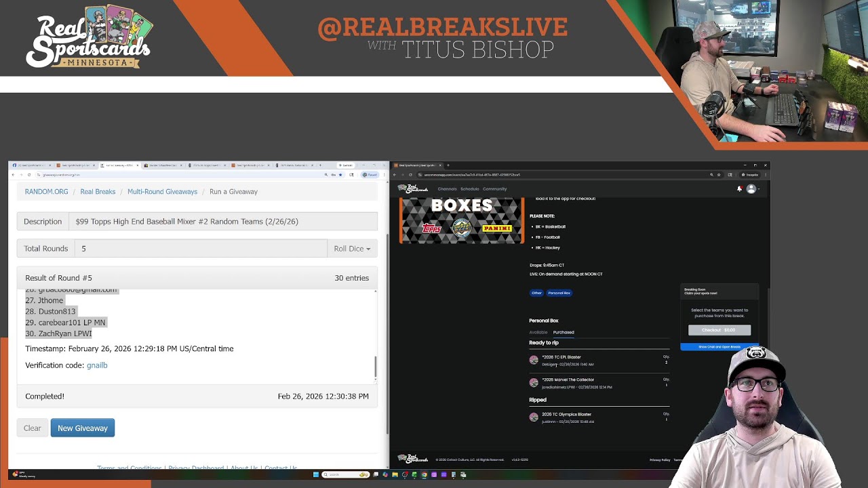Image resolution: width=868 pixels, height=488 pixels.
Task: Click results list scrollbar thumb
Action: [x=375, y=368]
